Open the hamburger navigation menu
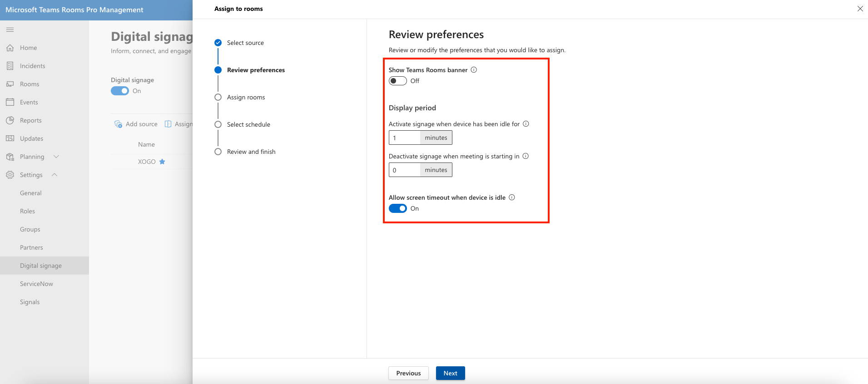Viewport: 868px width, 384px height. point(10,30)
